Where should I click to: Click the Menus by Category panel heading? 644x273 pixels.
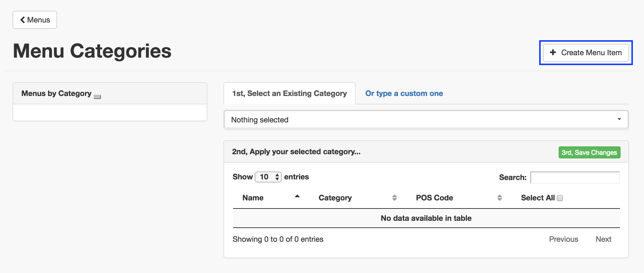[x=56, y=94]
